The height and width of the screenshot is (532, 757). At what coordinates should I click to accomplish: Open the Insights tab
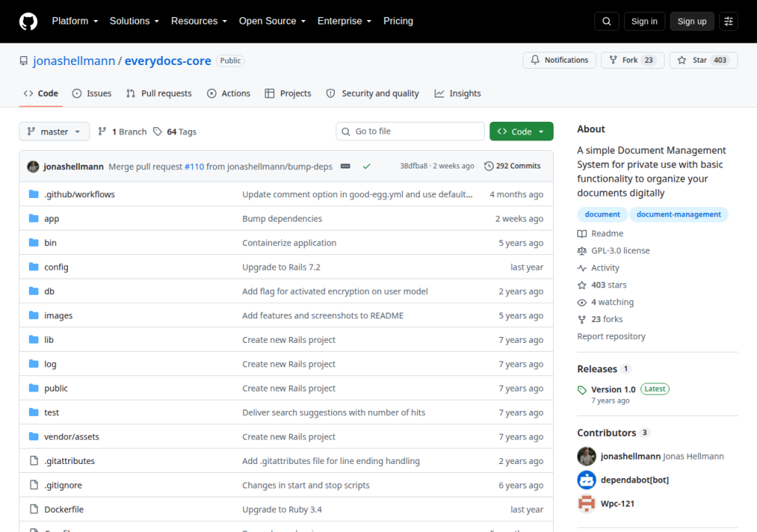[x=458, y=94]
